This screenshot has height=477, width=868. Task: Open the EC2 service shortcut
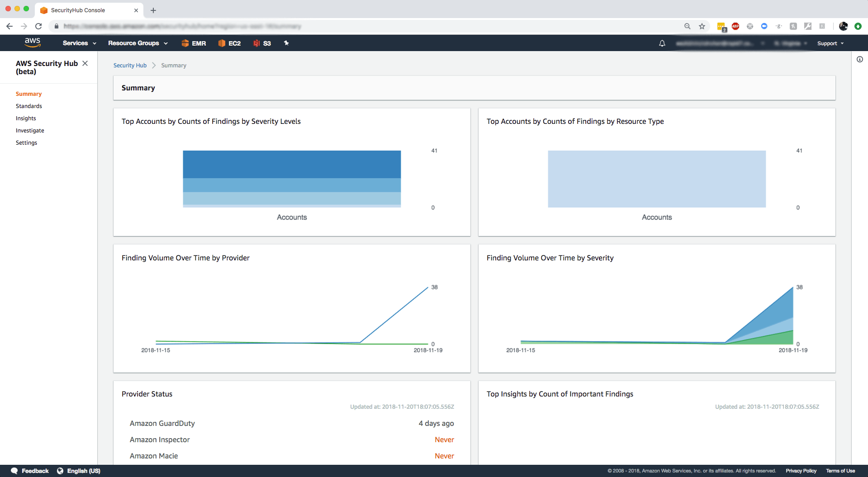pyautogui.click(x=229, y=43)
